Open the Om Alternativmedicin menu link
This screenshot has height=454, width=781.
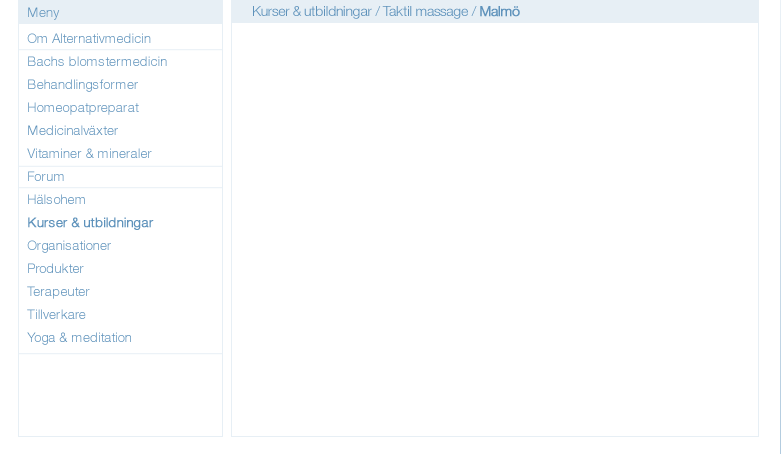click(x=89, y=38)
